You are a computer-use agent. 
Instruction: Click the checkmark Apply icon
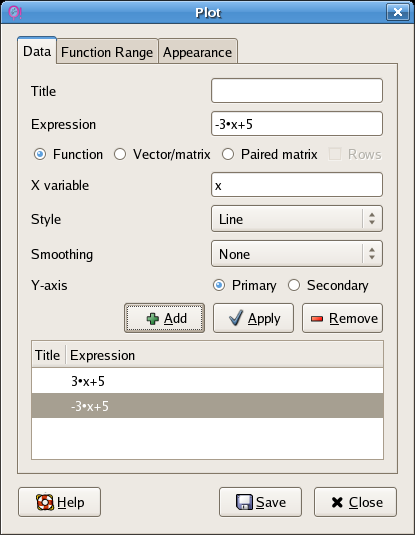(x=236, y=318)
